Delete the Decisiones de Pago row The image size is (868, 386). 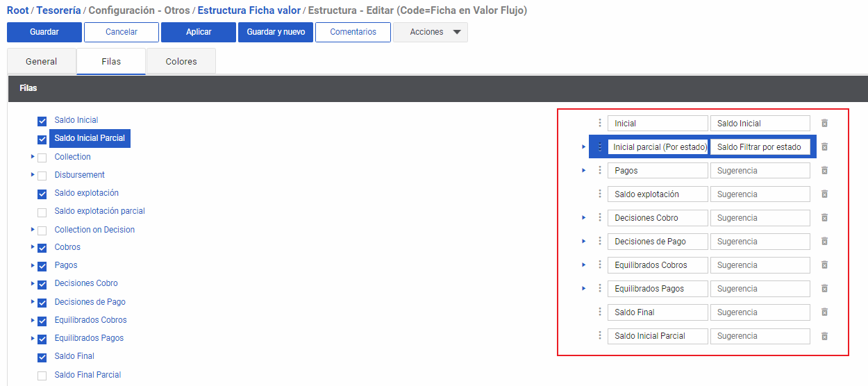[824, 242]
